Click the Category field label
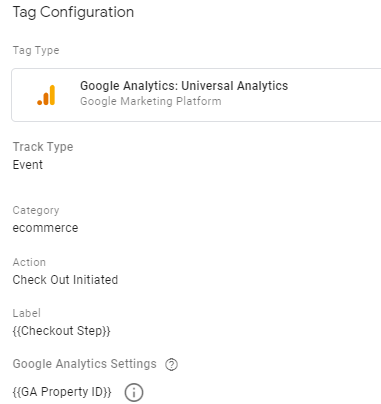Viewport: 381px width, 404px height. [36, 210]
